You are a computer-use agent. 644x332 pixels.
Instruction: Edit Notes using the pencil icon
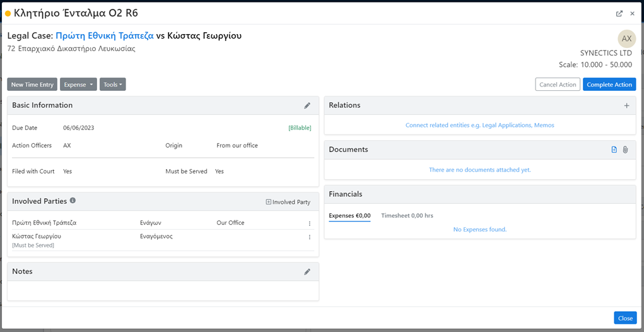point(307,271)
